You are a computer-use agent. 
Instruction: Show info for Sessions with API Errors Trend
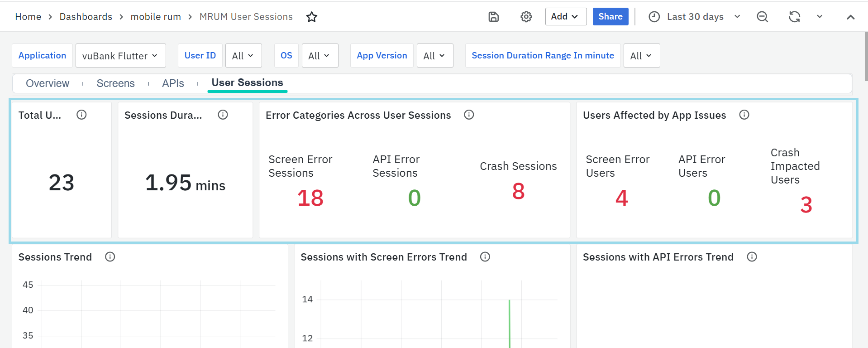pos(752,257)
